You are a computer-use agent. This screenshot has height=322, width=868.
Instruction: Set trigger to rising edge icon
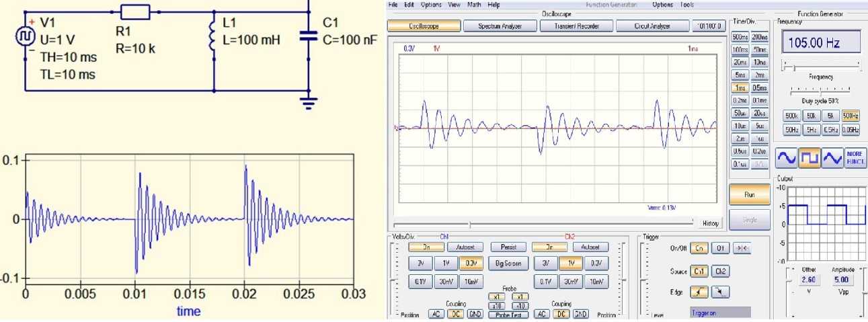pos(699,292)
